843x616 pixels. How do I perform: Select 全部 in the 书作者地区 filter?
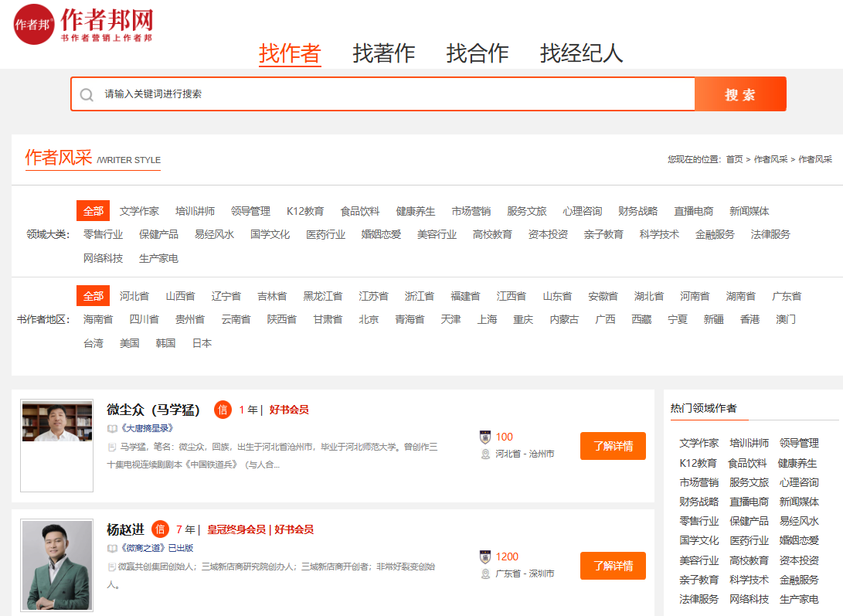93,296
